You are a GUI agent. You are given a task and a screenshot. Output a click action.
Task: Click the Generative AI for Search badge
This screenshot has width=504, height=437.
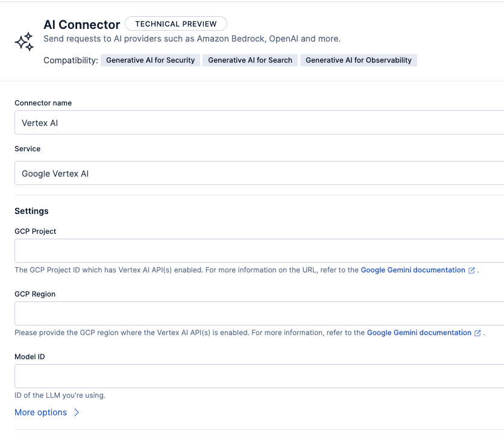pyautogui.click(x=250, y=60)
